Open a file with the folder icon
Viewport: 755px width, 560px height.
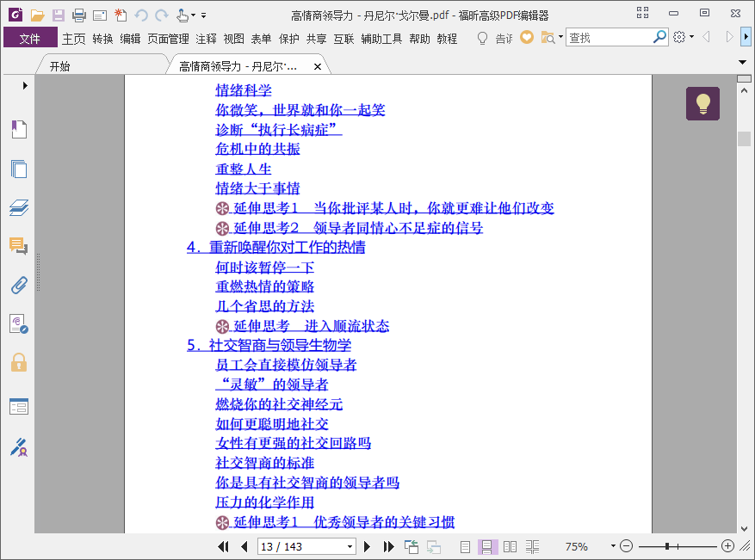pyautogui.click(x=37, y=15)
